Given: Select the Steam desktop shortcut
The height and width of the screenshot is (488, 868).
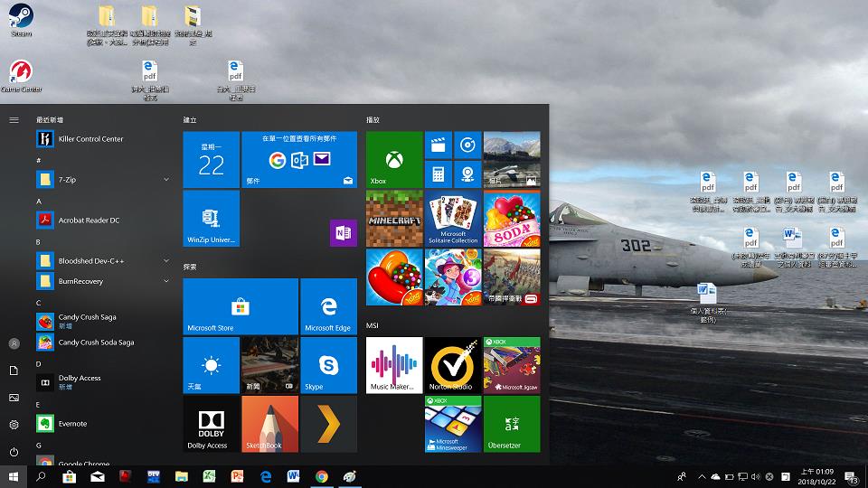Looking at the screenshot, I should pyautogui.click(x=21, y=21).
